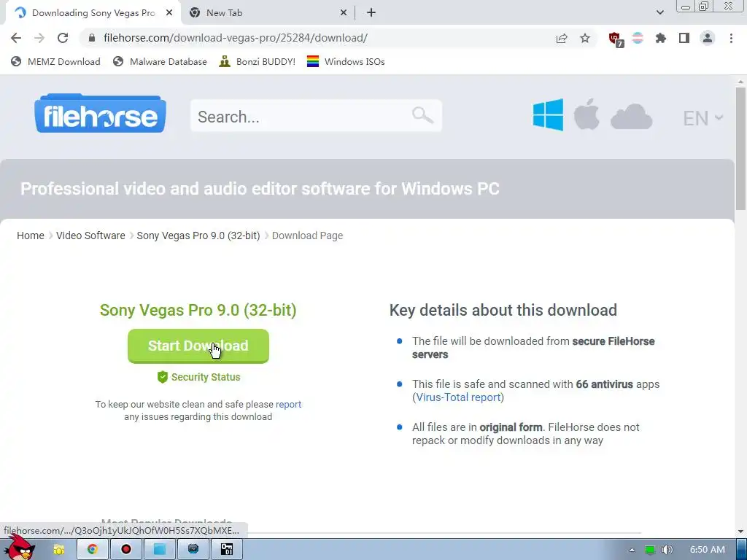This screenshot has width=747, height=560.
Task: Open the Virus-Total report link
Action: (x=458, y=397)
